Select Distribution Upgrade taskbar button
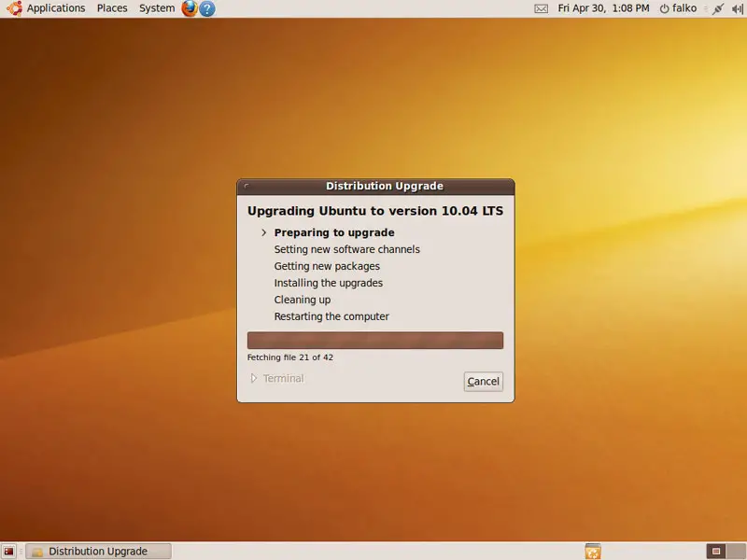Image resolution: width=747 pixels, height=560 pixels. tap(99, 552)
